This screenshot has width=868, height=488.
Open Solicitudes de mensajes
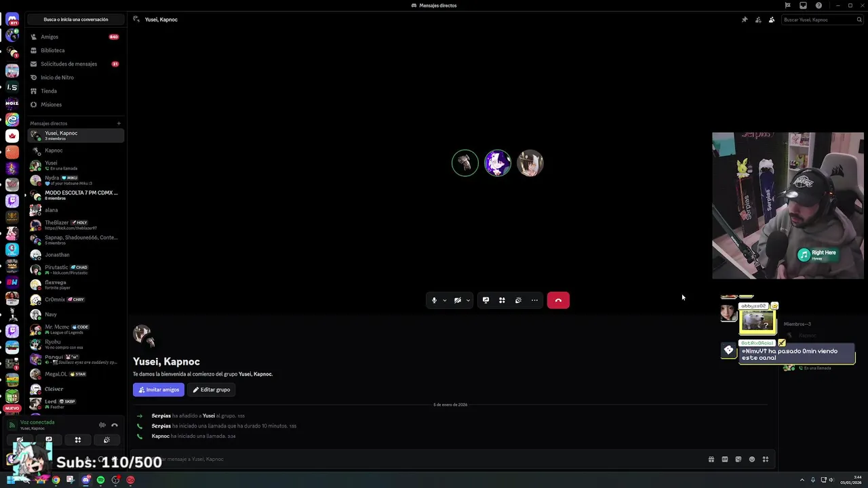(x=75, y=64)
